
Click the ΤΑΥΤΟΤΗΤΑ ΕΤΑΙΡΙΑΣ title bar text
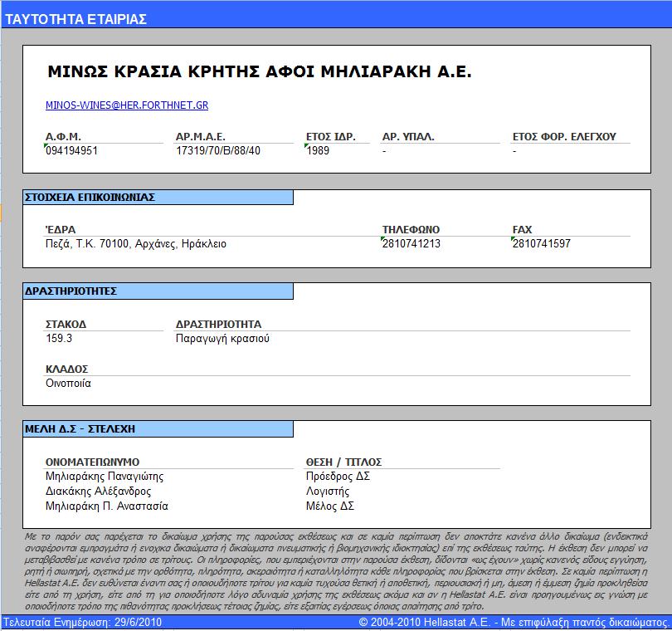click(x=75, y=19)
